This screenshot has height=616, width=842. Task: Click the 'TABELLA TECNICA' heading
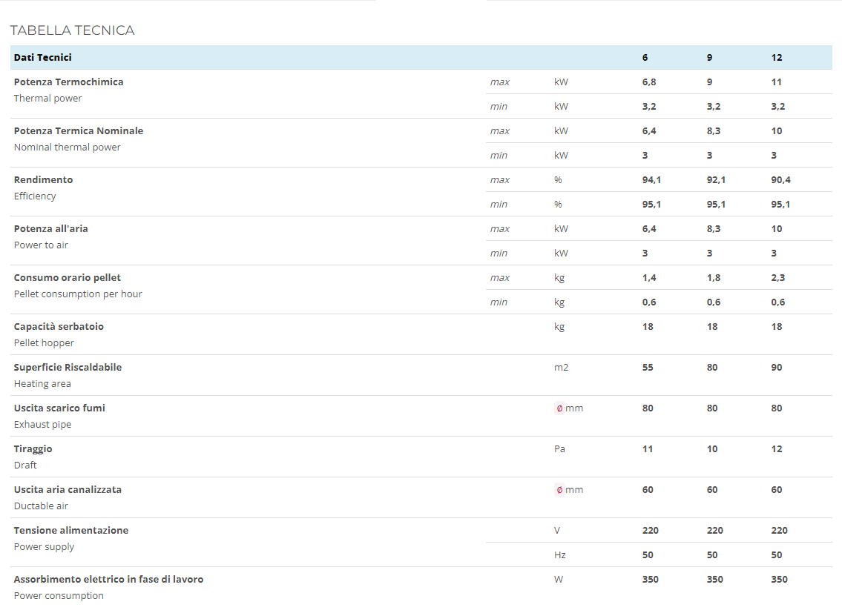point(72,30)
